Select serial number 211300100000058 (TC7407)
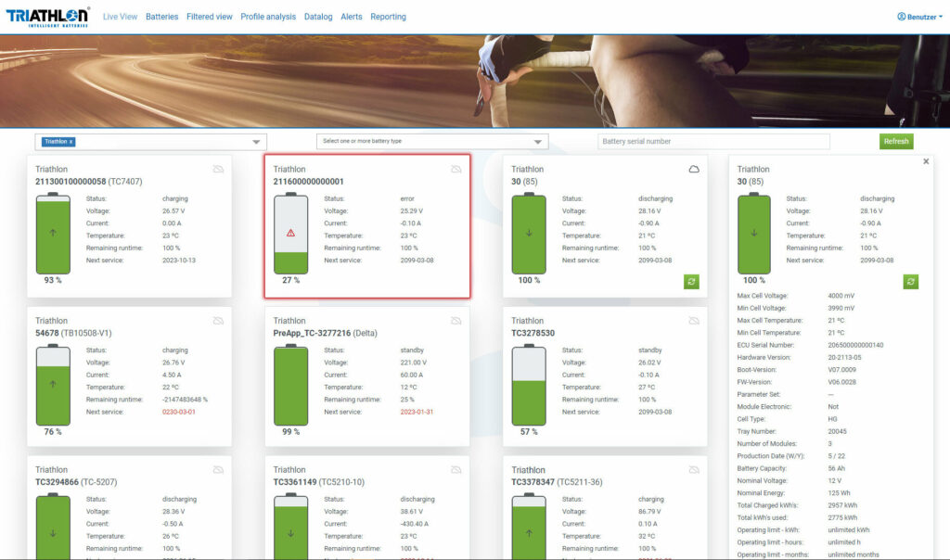This screenshot has height=560, width=950. point(88,182)
